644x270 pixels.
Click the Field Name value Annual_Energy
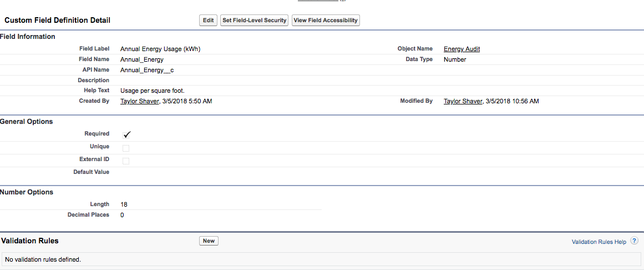141,59
